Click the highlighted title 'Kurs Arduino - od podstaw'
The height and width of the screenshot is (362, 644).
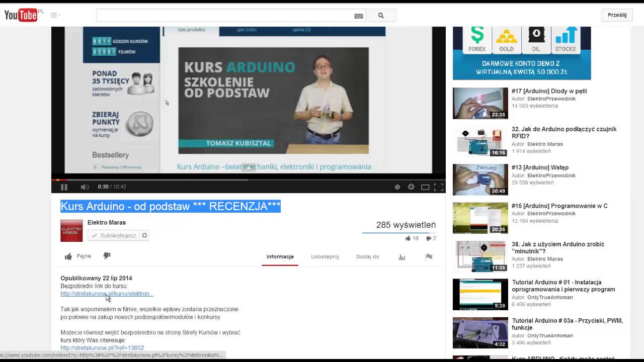(171, 206)
